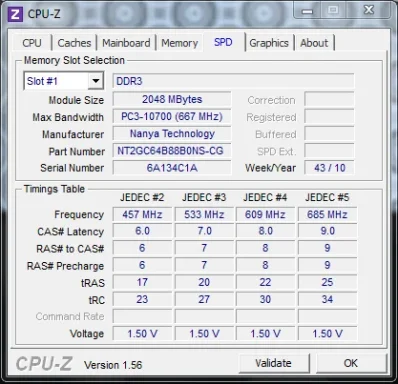Click the Part Number field NT2GC64B88B0NS-CG
The height and width of the screenshot is (384, 398).
[172, 151]
